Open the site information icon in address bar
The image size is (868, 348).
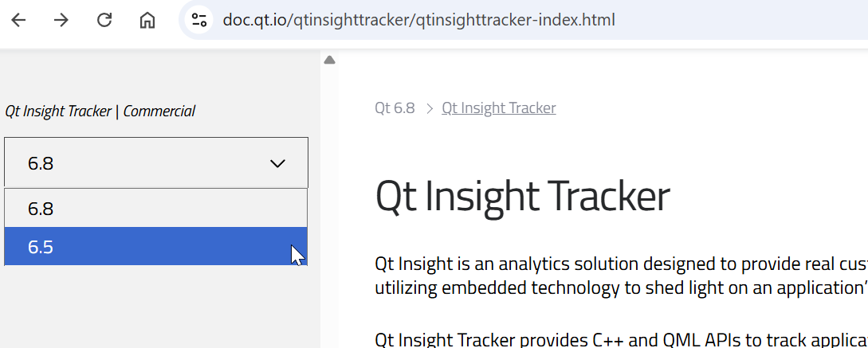[x=199, y=20]
